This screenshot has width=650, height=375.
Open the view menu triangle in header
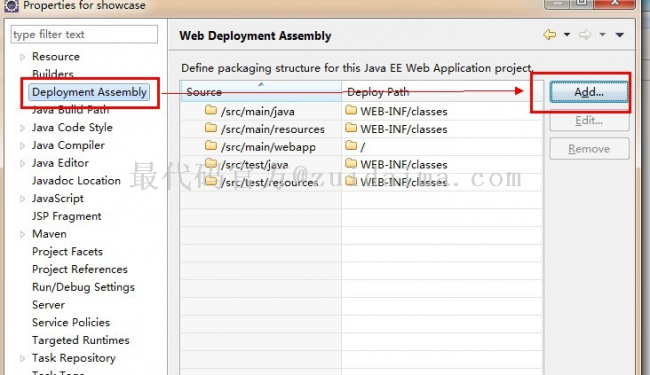[620, 35]
